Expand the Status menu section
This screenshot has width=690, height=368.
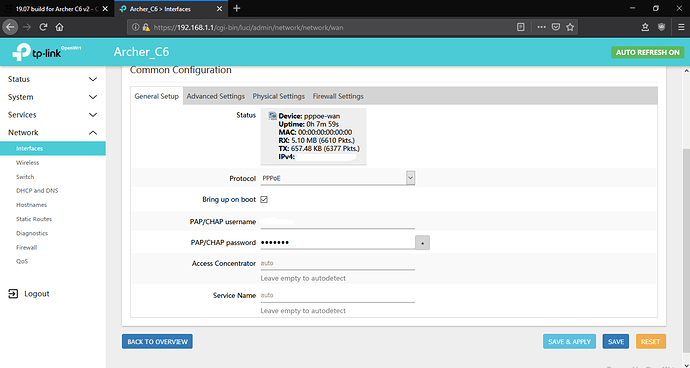(x=53, y=79)
